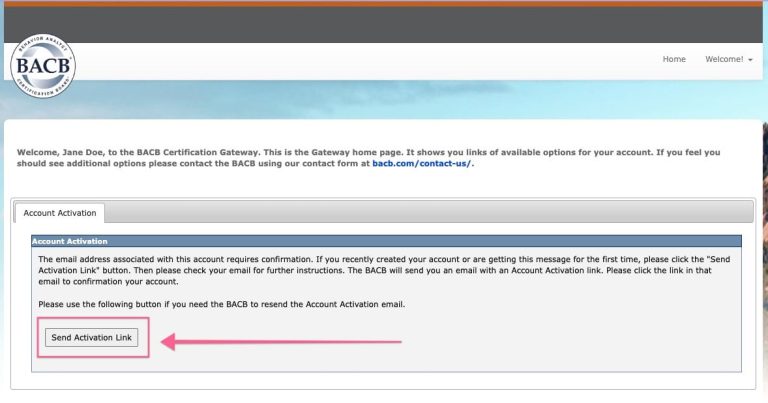Open the bacb.com/contact-us/ link

pos(422,163)
